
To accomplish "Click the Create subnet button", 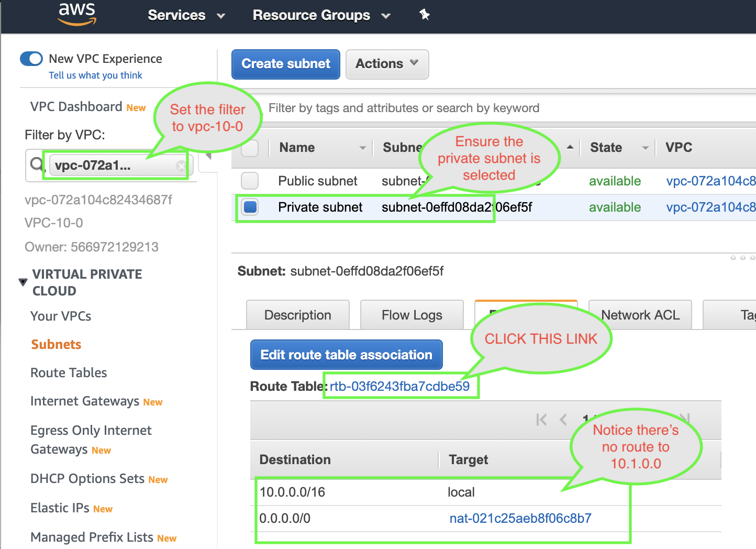I will pos(286,64).
